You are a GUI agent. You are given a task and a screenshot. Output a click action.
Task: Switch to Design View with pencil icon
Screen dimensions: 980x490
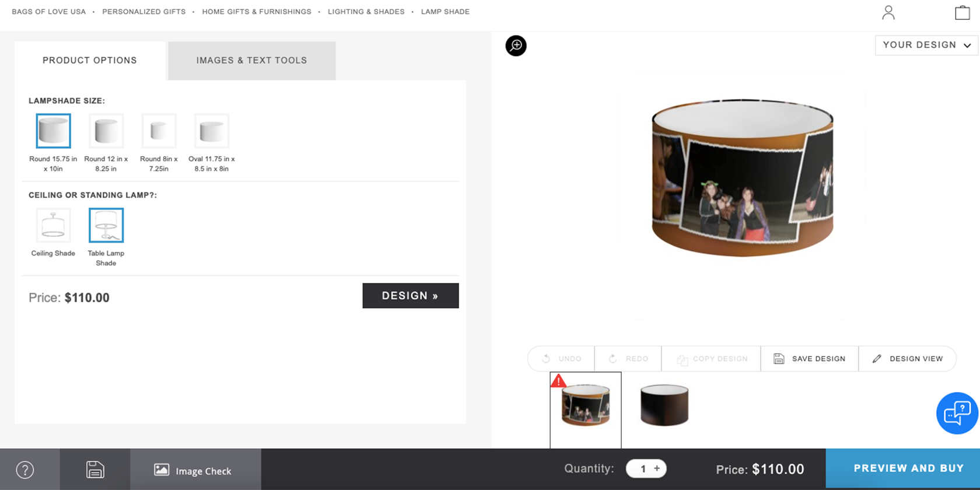pyautogui.click(x=908, y=359)
